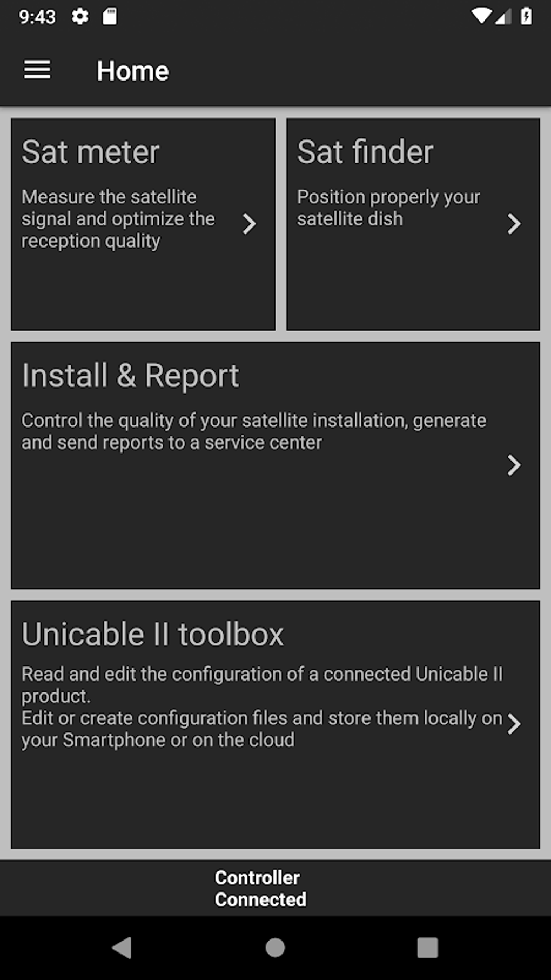The width and height of the screenshot is (551, 980).
Task: Open the Sat finder card
Action: coord(413,223)
